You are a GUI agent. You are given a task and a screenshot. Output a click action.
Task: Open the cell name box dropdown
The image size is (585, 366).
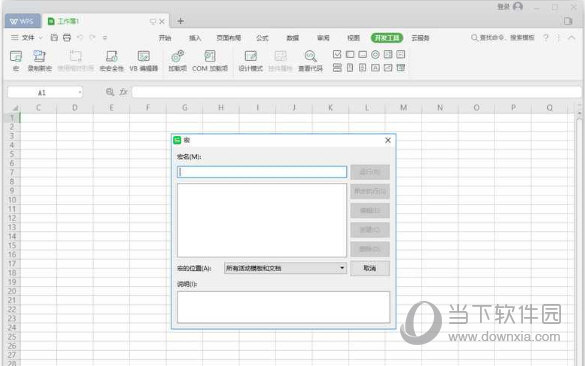pyautogui.click(x=79, y=92)
